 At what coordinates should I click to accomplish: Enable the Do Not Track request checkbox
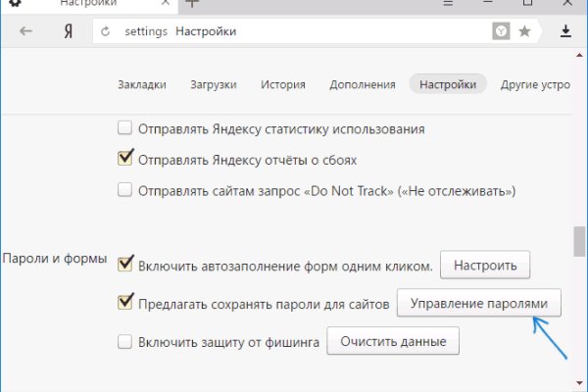pos(124,190)
